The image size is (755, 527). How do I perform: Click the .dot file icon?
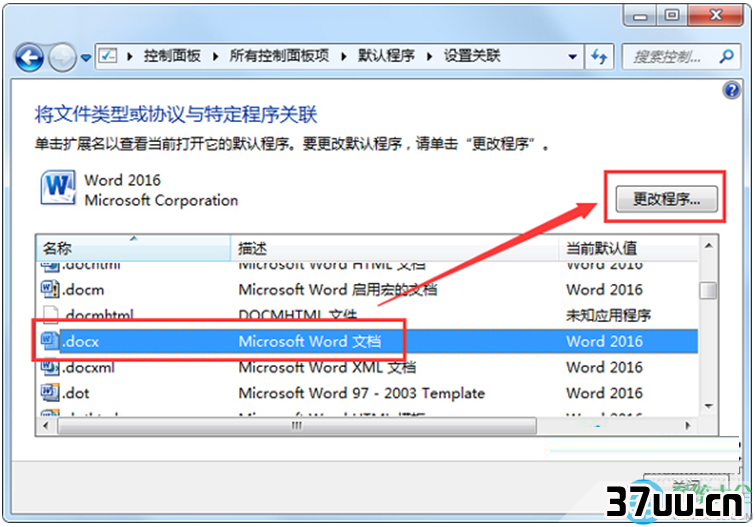[x=50, y=393]
